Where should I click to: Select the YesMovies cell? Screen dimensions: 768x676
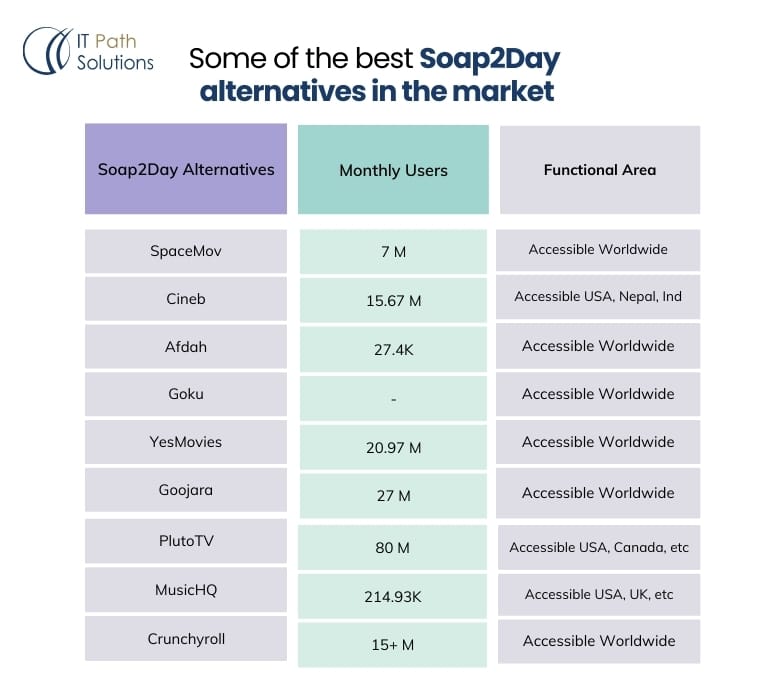[x=186, y=442]
